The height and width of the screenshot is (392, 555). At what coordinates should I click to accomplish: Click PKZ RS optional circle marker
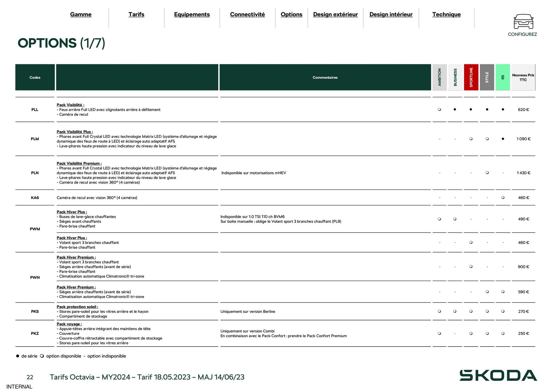coord(503,334)
